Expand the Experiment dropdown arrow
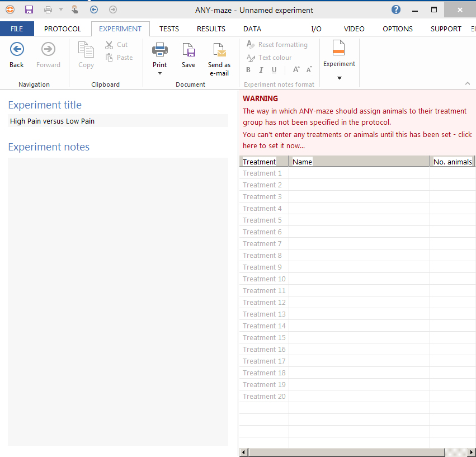 [x=340, y=78]
